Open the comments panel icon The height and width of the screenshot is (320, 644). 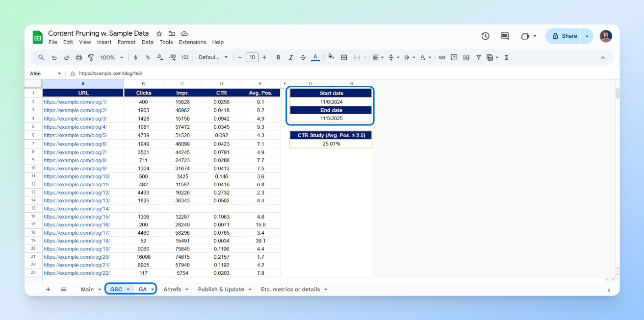[504, 36]
